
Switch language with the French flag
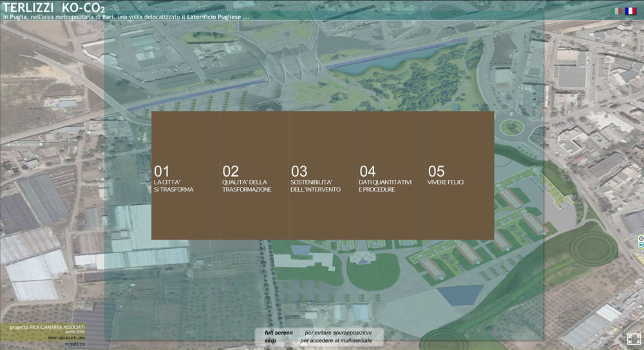630,11
